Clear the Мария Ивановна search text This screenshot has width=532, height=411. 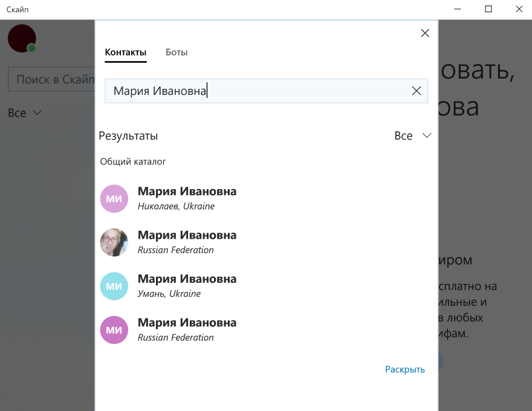[417, 91]
